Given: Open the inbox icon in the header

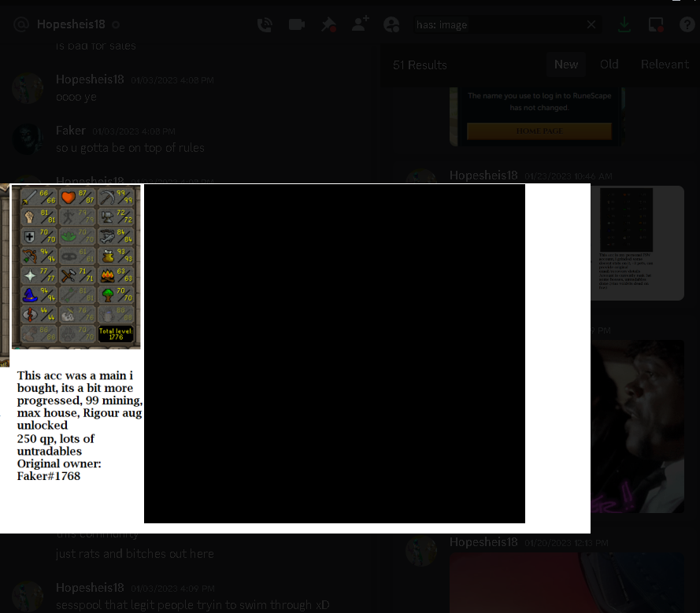Looking at the screenshot, I should tap(656, 24).
